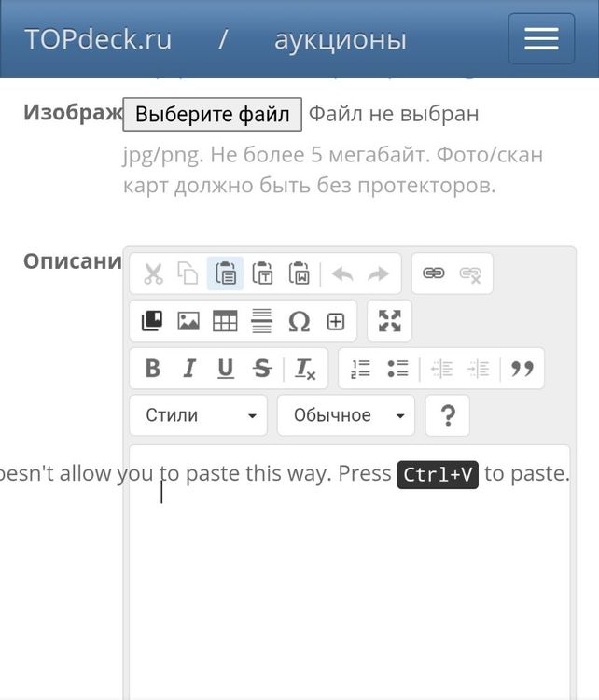The width and height of the screenshot is (599, 700).
Task: Open the hamburger navigation menu
Action: pyautogui.click(x=541, y=39)
